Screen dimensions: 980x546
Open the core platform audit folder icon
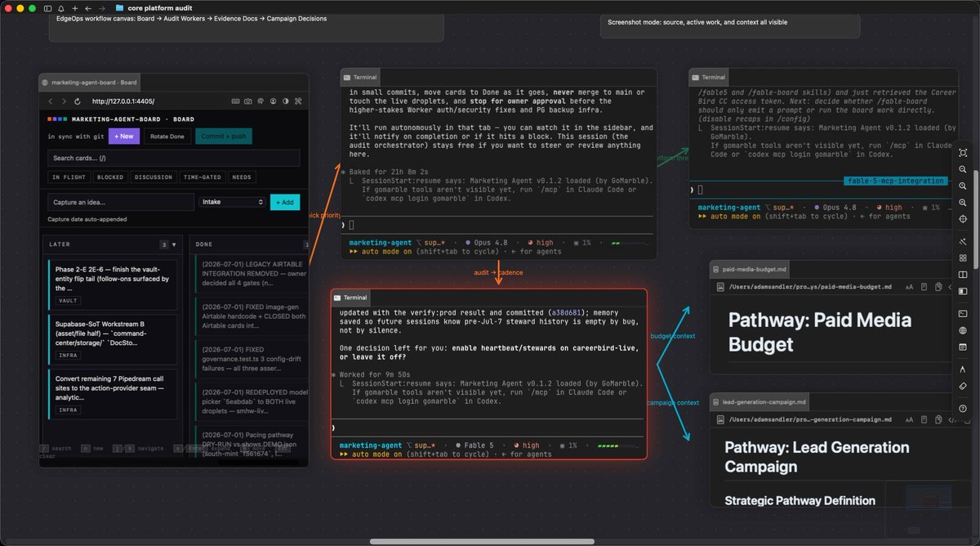120,7
